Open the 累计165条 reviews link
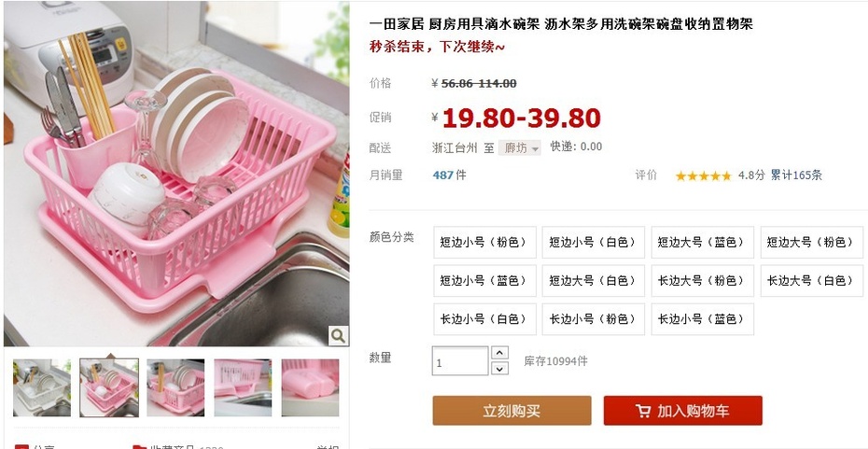This screenshot has width=868, height=449. click(x=796, y=175)
